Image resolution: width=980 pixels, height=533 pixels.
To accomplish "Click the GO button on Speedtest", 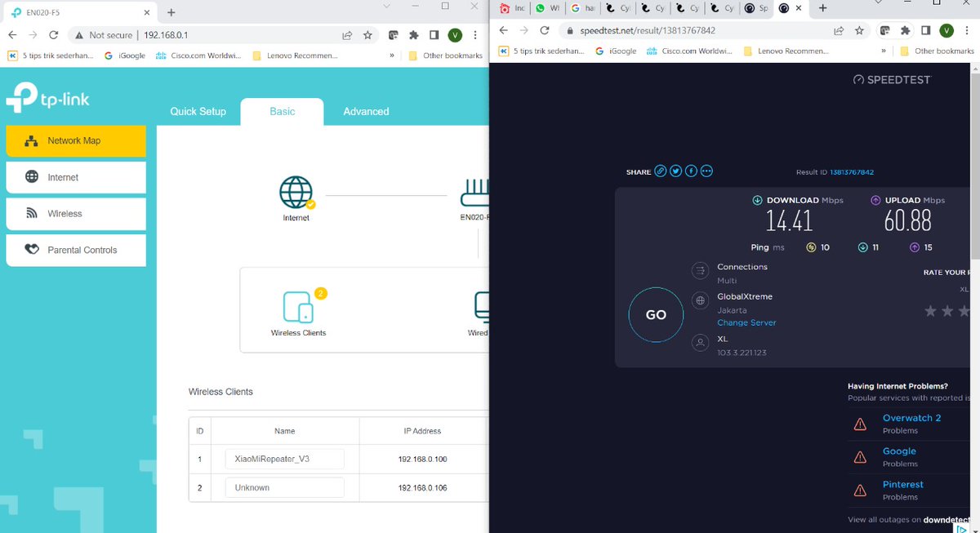I will [x=656, y=314].
